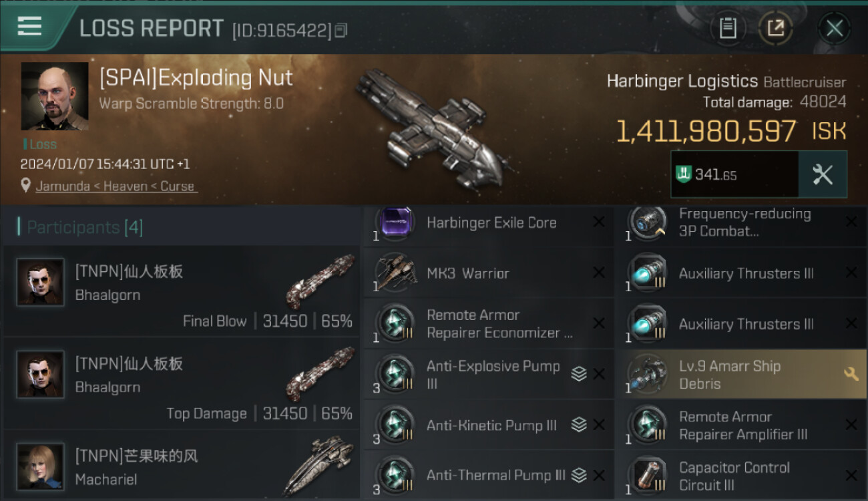Expand the Anti-Kinetic Pump III stack
Screen dimensions: 868x501
pyautogui.click(x=579, y=425)
